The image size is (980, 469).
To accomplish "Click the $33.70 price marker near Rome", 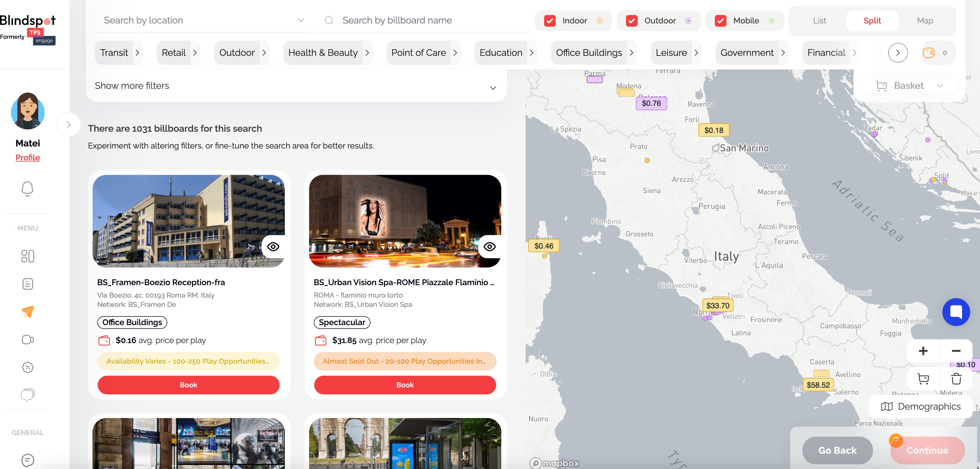I will pyautogui.click(x=717, y=305).
